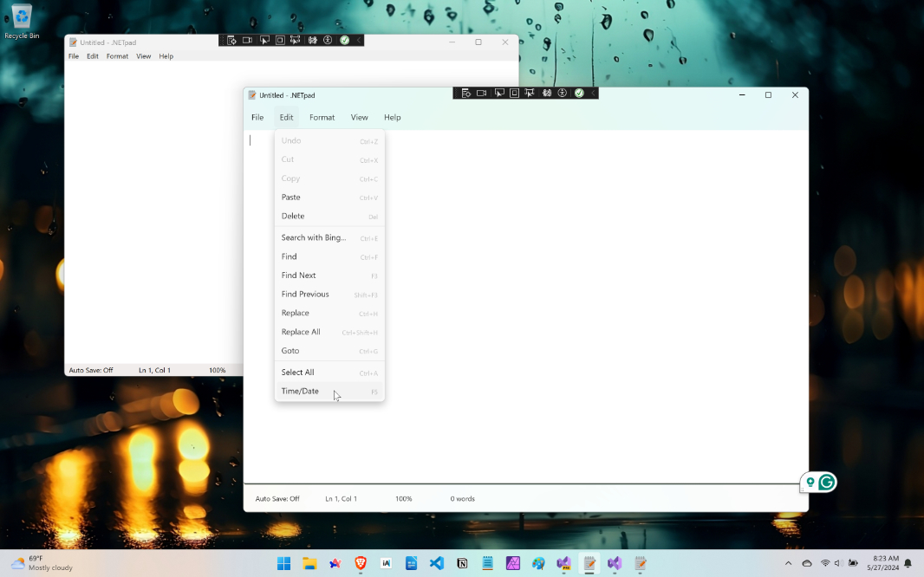Screen dimensions: 924x577
Task: Click Replace All in the Edit menu
Action: coord(301,332)
